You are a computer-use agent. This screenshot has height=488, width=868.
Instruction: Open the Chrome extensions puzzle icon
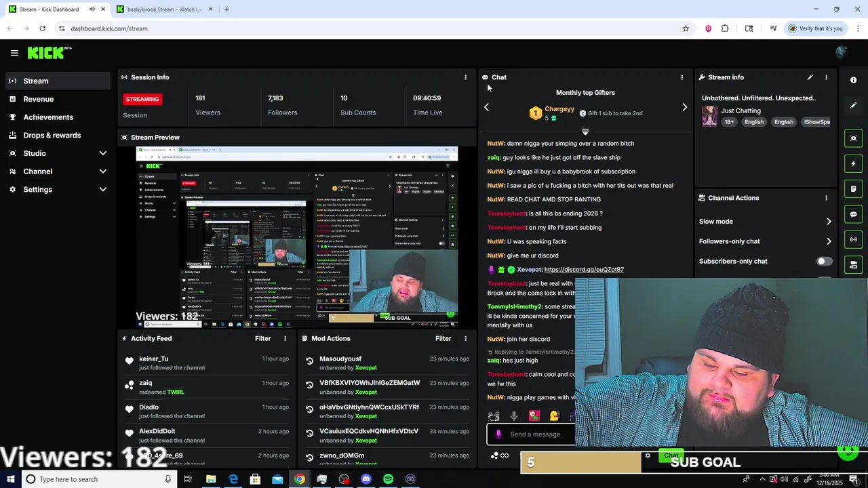[725, 28]
